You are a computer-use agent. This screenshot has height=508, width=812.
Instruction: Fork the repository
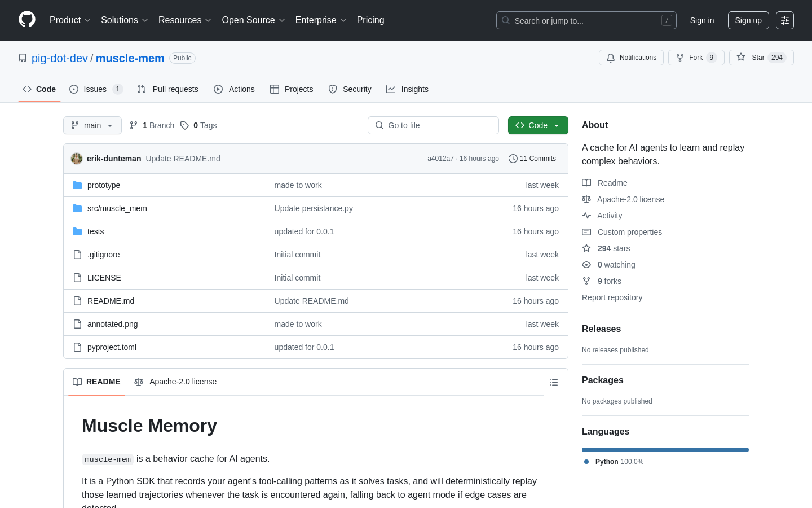click(696, 58)
